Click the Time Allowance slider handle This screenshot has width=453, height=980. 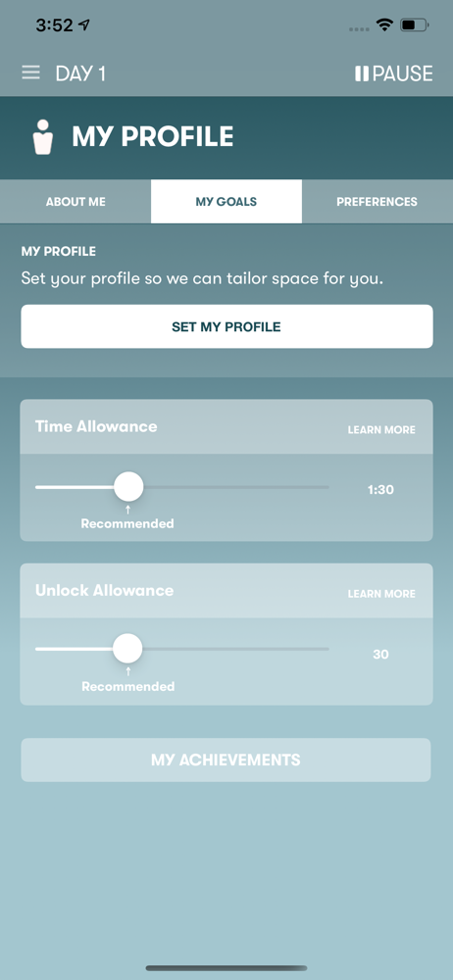128,487
